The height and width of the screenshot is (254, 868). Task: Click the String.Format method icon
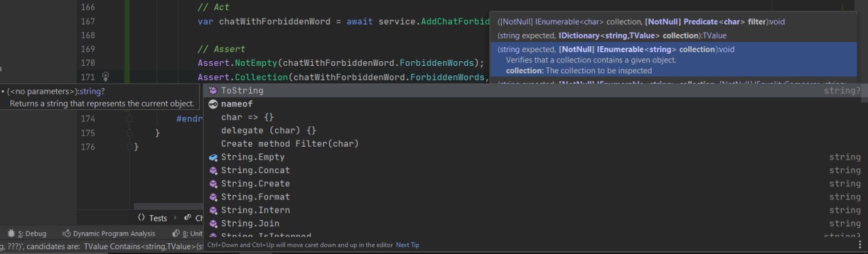coord(213,197)
